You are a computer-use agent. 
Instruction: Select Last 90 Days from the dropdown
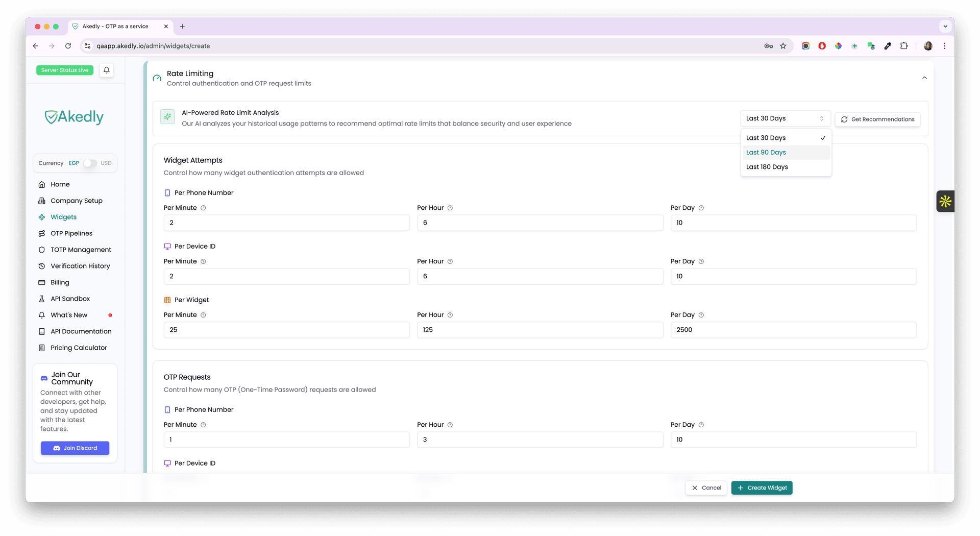point(766,152)
